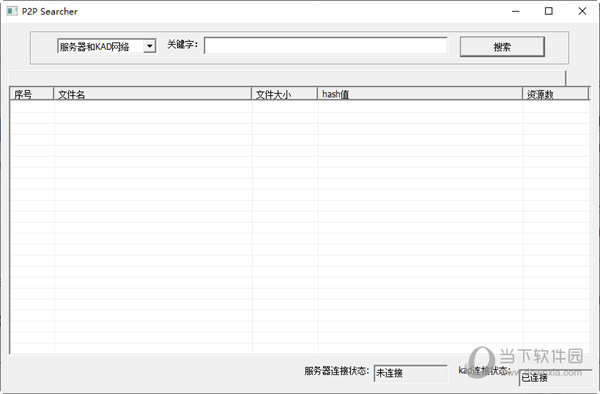The image size is (600, 394).
Task: Sort by 文件大小 column header
Action: (x=284, y=94)
